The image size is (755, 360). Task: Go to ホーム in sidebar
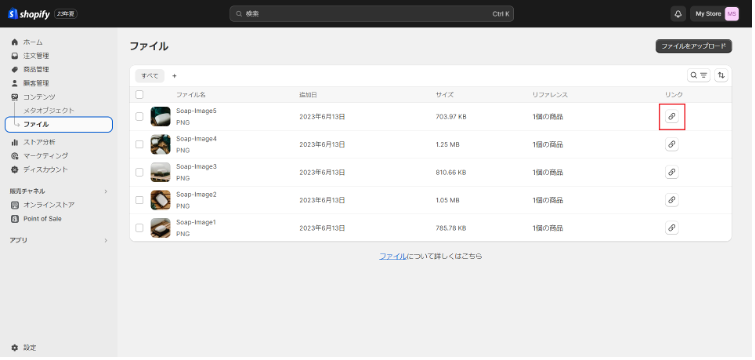(x=33, y=42)
